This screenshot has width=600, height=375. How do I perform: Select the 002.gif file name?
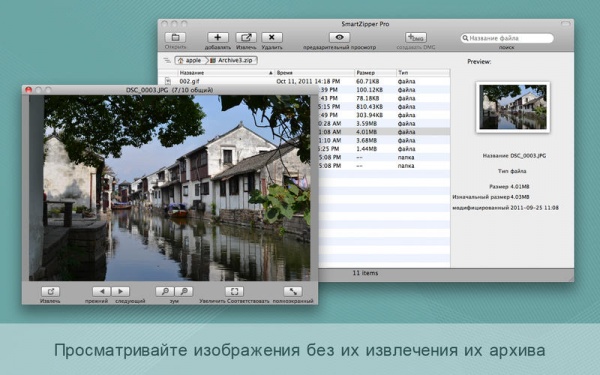pyautogui.click(x=189, y=82)
